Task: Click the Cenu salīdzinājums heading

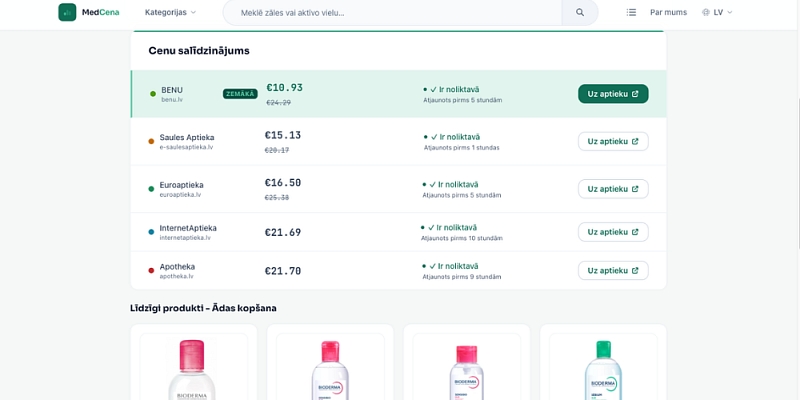Action: [199, 51]
